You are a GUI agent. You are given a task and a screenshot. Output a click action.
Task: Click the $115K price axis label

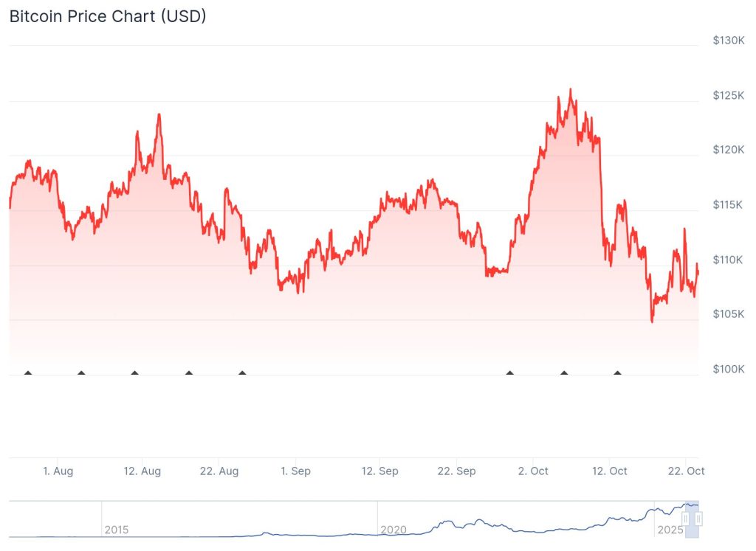(728, 204)
